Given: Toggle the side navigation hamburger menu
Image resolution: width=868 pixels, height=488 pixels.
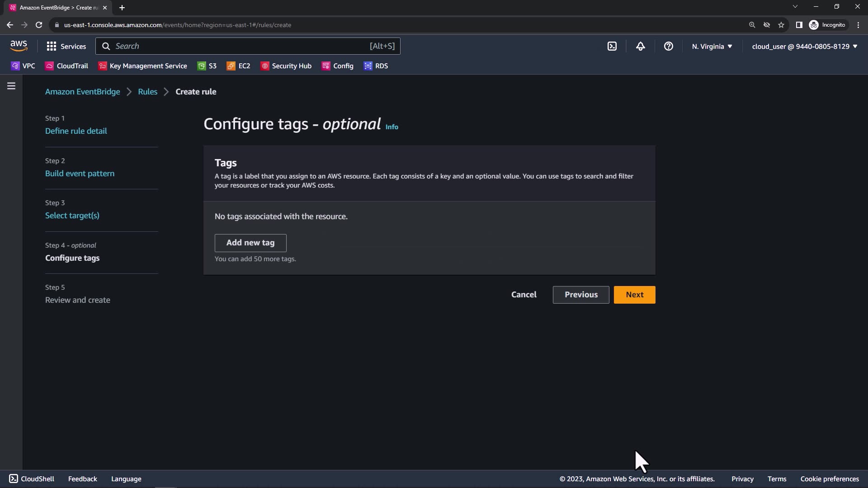Looking at the screenshot, I should click(x=11, y=86).
